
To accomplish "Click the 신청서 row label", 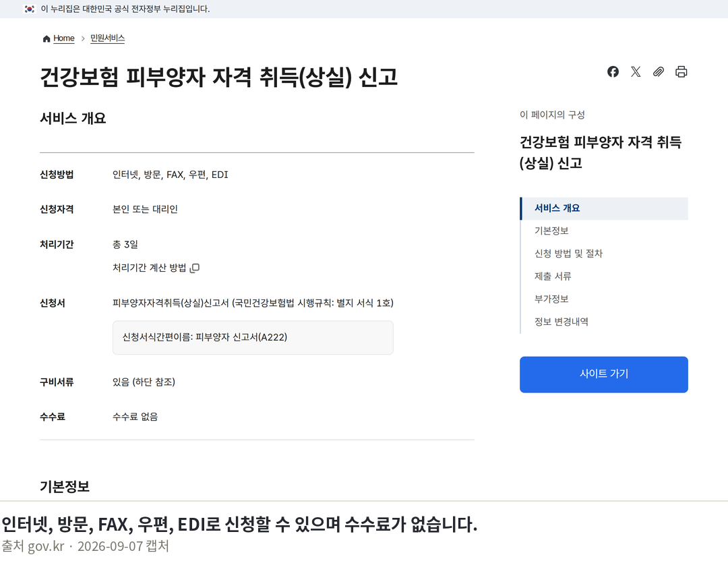I will pos(53,303).
